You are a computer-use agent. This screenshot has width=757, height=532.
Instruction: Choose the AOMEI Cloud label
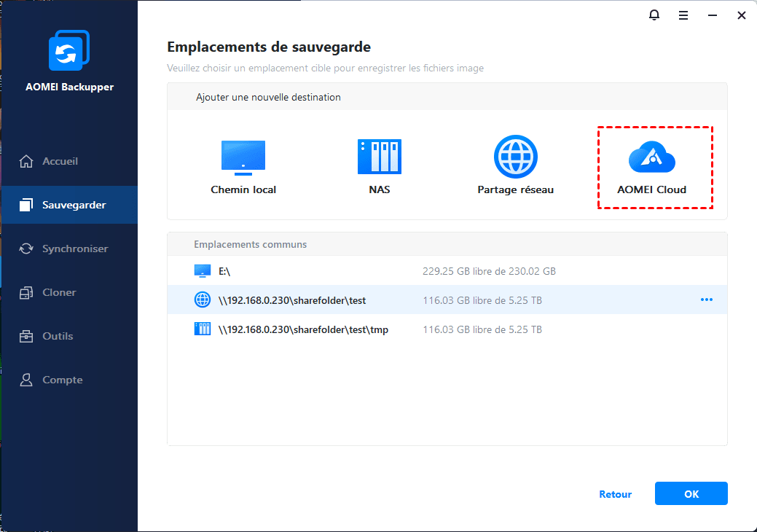(652, 189)
